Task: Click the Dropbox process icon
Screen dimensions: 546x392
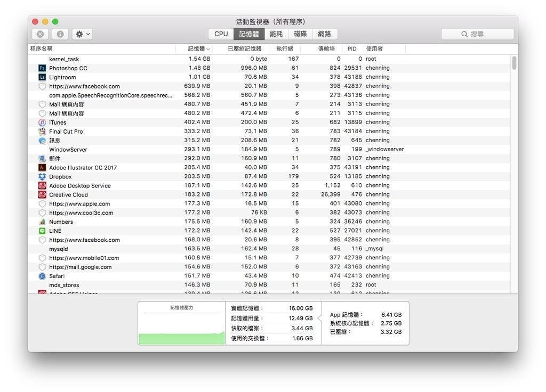Action: click(x=42, y=177)
